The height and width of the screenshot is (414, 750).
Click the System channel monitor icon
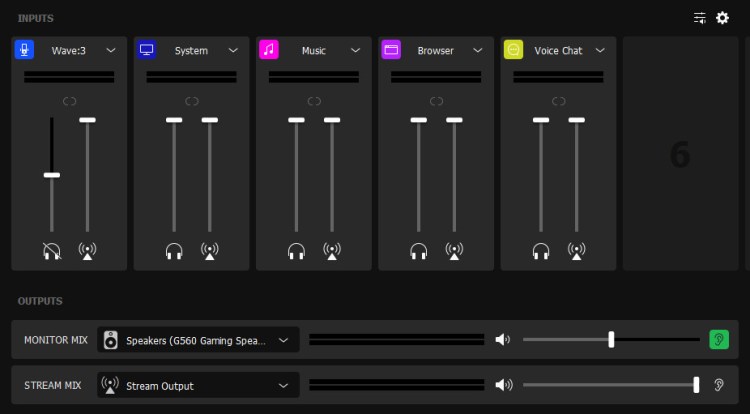(x=147, y=50)
